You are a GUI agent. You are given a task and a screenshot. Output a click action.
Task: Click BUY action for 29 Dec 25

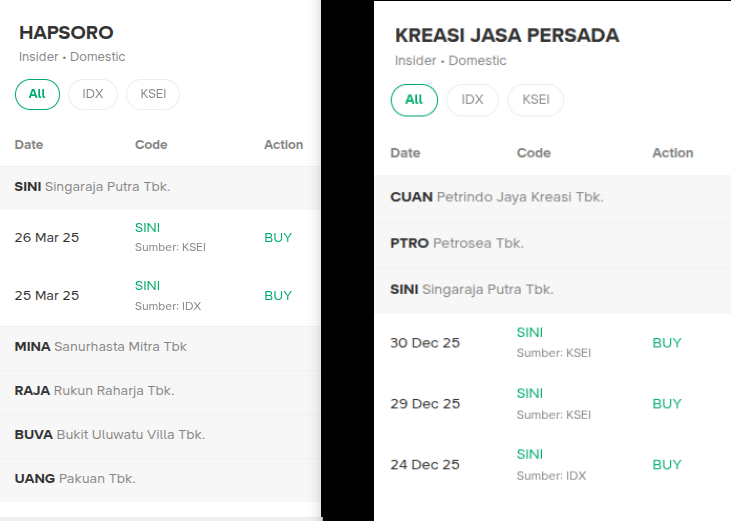(666, 404)
